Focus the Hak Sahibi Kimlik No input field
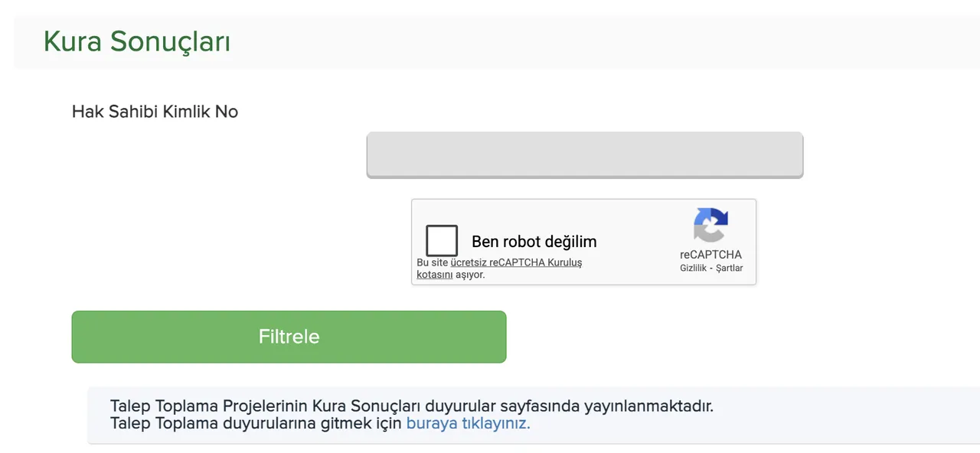The width and height of the screenshot is (980, 453). (x=585, y=155)
